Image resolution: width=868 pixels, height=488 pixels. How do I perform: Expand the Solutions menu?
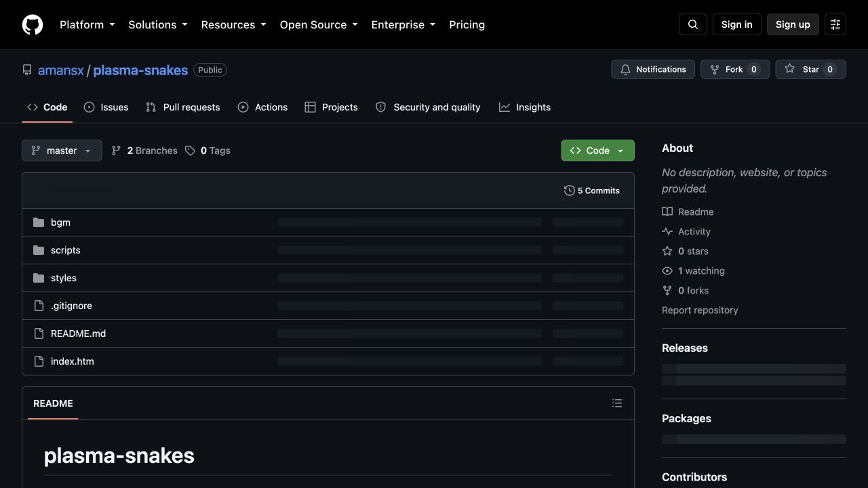pyautogui.click(x=158, y=24)
